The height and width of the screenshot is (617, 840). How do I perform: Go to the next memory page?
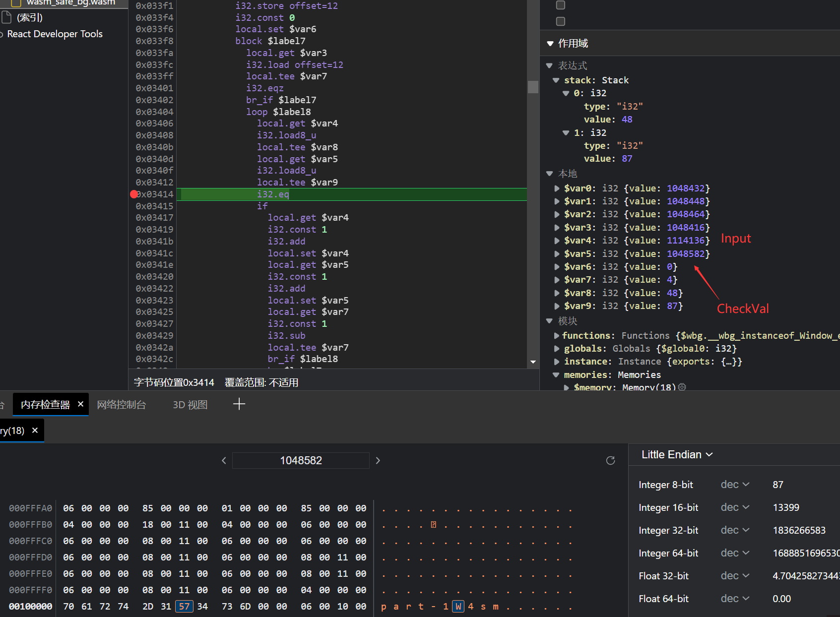378,460
